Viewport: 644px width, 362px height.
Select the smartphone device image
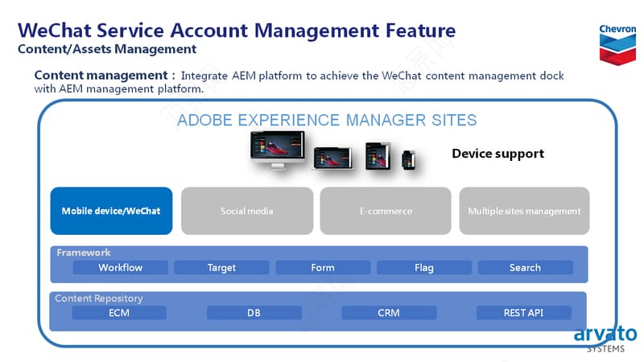(408, 160)
